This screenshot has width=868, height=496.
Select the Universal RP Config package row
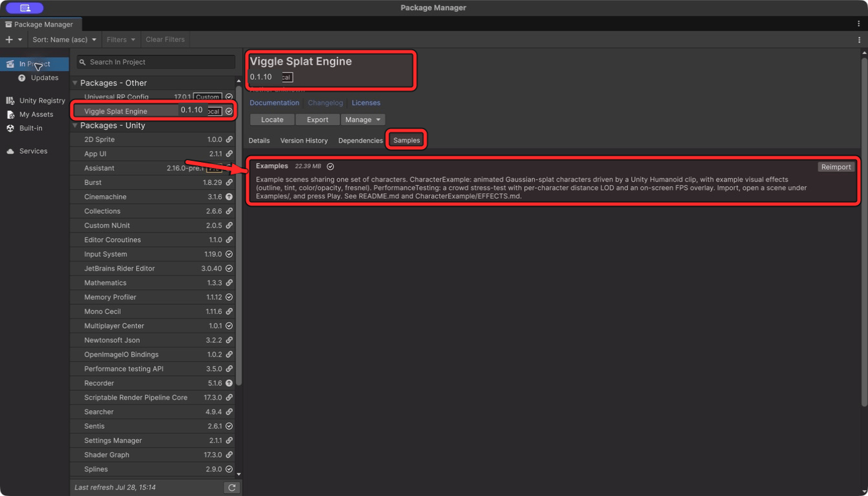pos(153,97)
